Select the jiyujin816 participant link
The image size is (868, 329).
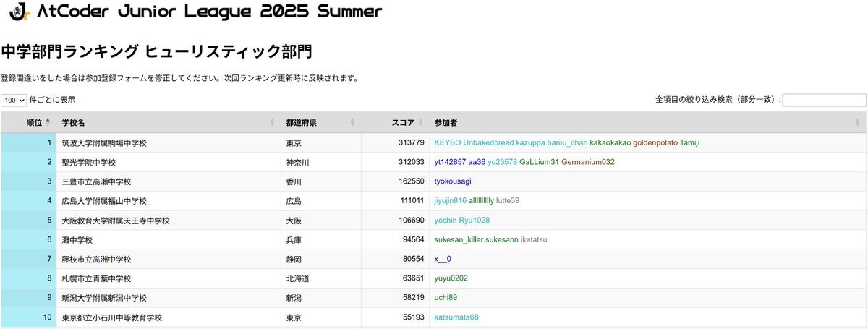pyautogui.click(x=450, y=201)
